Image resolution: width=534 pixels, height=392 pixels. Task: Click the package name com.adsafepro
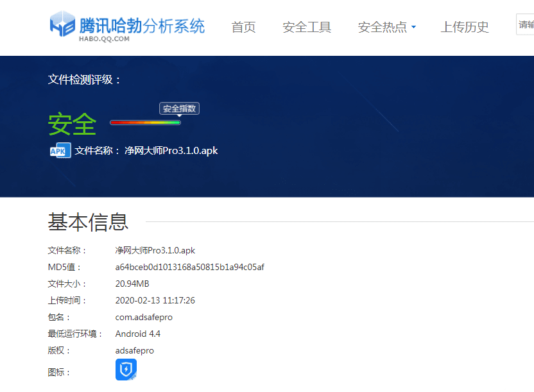pos(144,317)
